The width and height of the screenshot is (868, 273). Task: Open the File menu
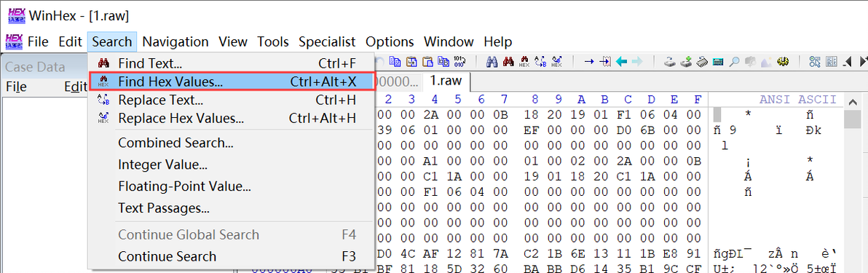(38, 41)
